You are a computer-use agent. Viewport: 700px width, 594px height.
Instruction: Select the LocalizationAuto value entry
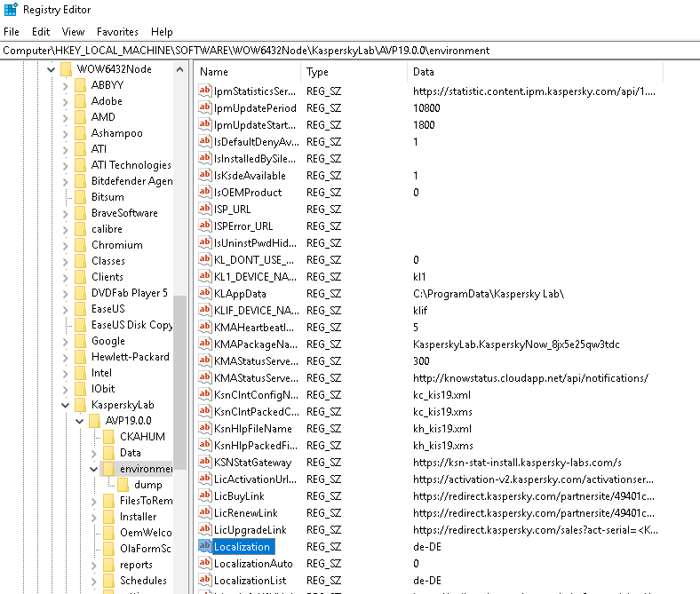253,564
